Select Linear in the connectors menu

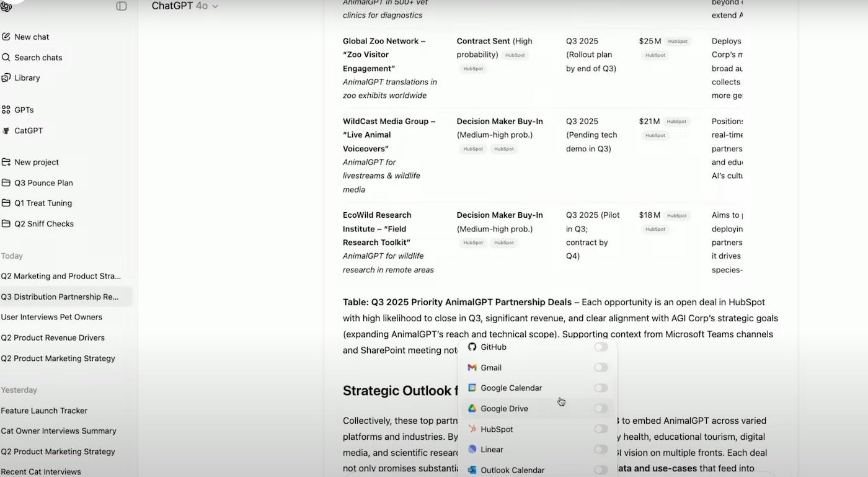(x=492, y=450)
